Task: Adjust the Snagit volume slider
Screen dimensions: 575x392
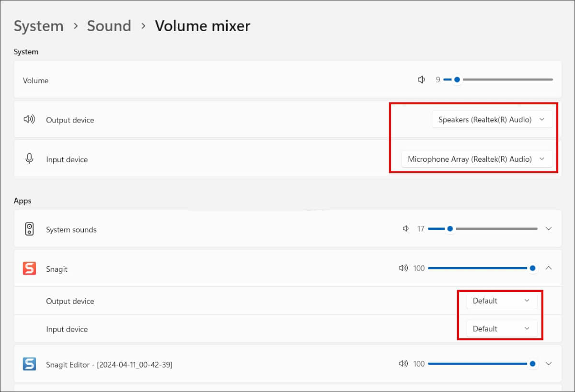Action: click(x=483, y=268)
